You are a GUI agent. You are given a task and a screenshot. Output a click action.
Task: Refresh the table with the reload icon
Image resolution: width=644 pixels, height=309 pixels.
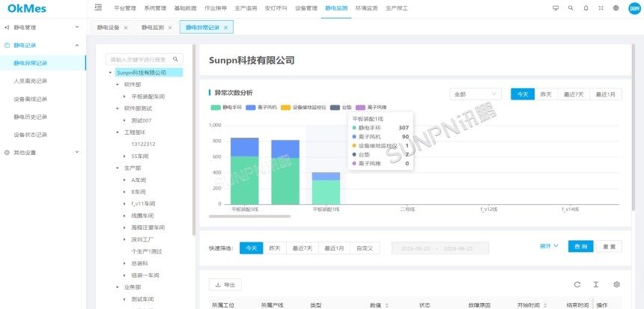(577, 284)
